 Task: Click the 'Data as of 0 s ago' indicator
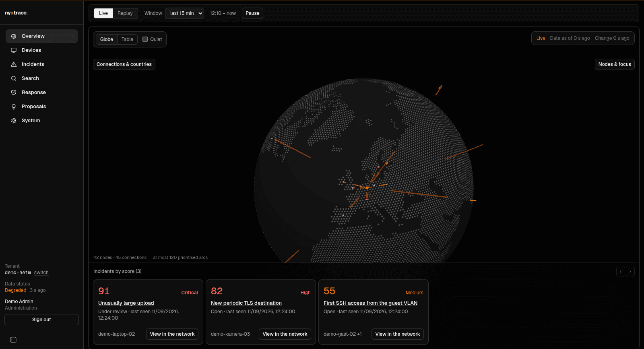(570, 38)
